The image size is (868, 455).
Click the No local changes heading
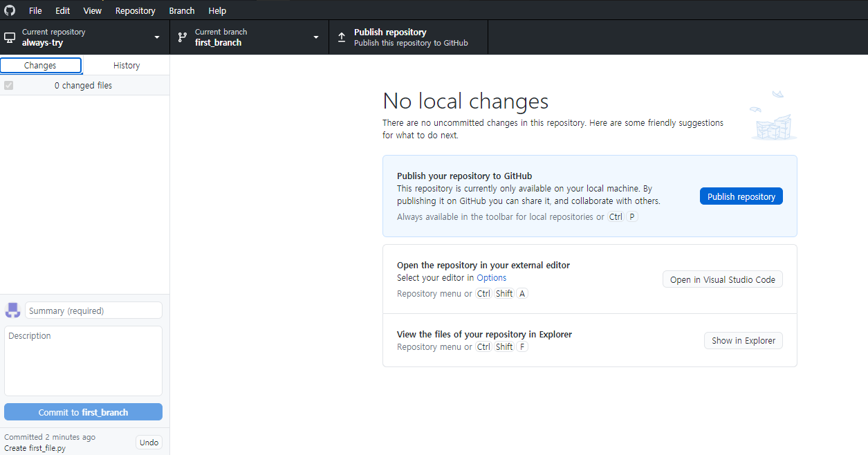coord(465,101)
